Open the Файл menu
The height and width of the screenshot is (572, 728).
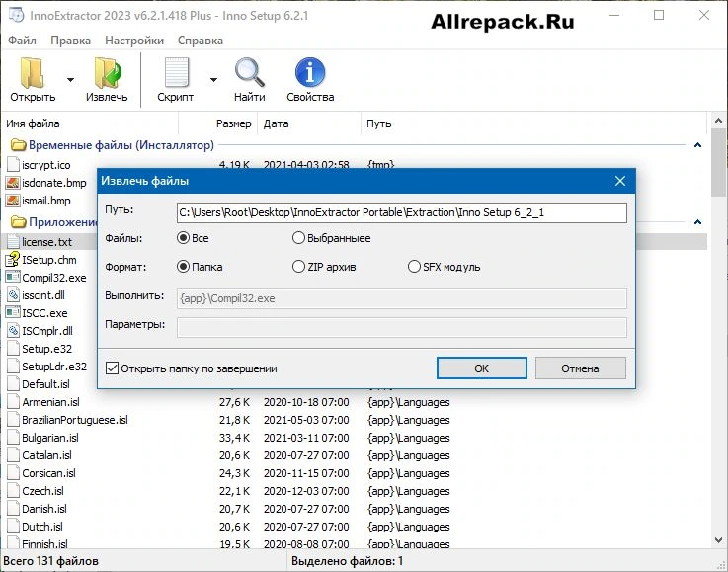(22, 41)
